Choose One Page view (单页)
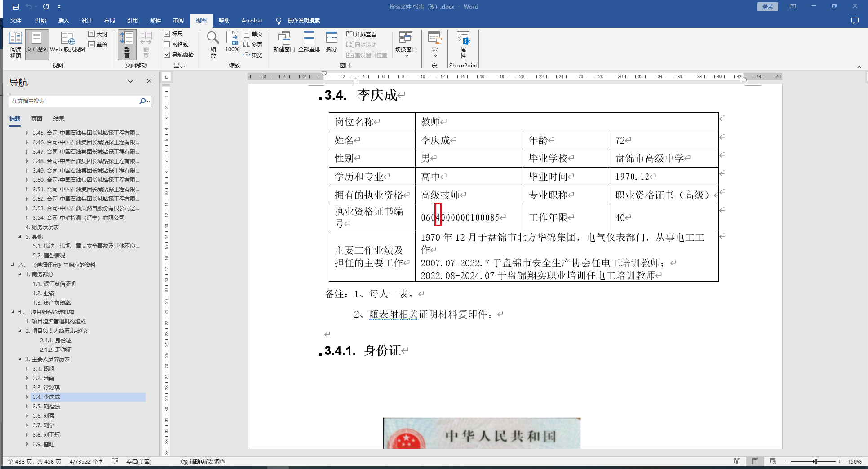Image resolution: width=868 pixels, height=469 pixels. click(253, 34)
